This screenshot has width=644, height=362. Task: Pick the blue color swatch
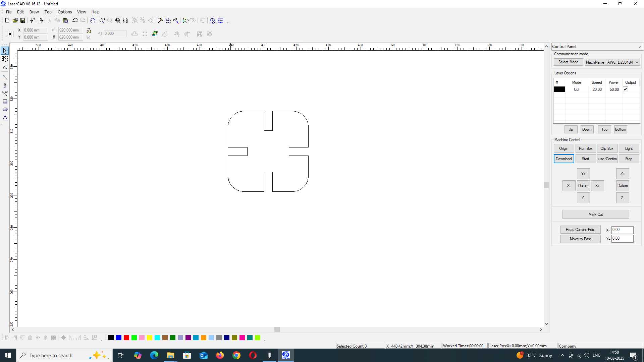coord(119,338)
